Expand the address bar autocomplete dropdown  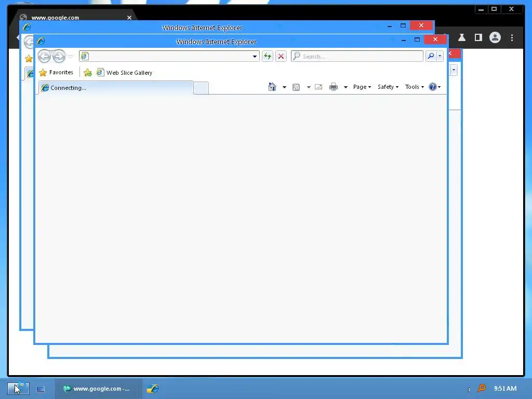(255, 57)
